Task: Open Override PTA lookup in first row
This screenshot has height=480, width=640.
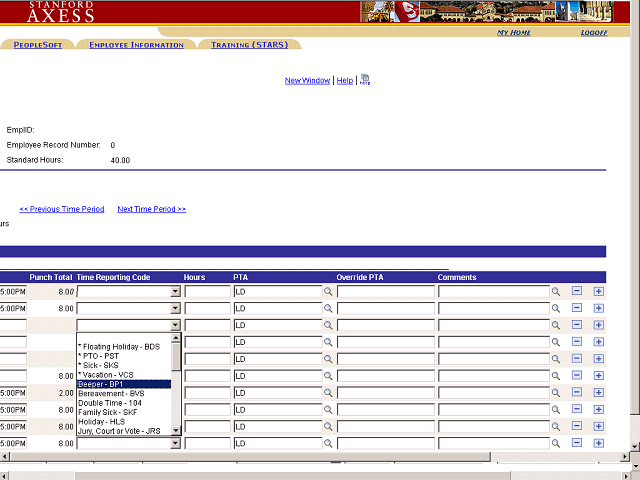Action: tap(556, 291)
